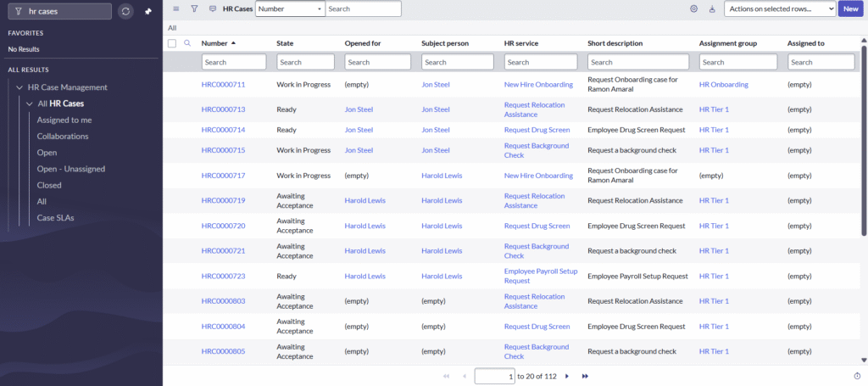Image resolution: width=868 pixels, height=386 pixels.
Task: Open case HRC0000723
Action: point(223,276)
